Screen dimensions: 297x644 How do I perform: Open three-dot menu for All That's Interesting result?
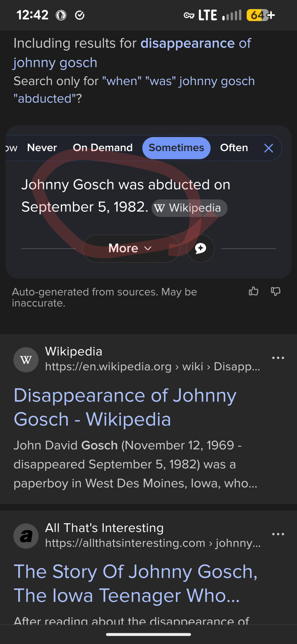(x=278, y=534)
